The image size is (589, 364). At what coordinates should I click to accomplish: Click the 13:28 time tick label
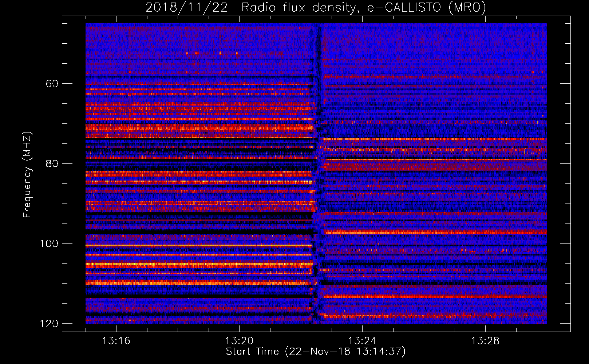(x=485, y=341)
